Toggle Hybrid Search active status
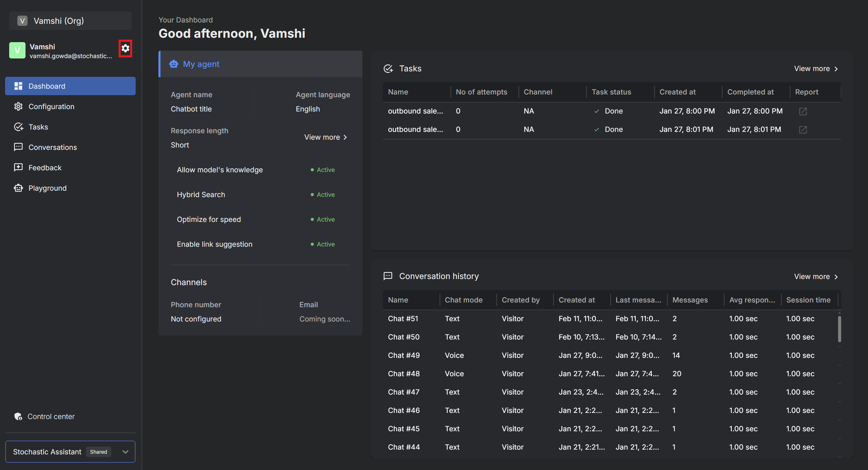This screenshot has height=470, width=868. pos(323,194)
